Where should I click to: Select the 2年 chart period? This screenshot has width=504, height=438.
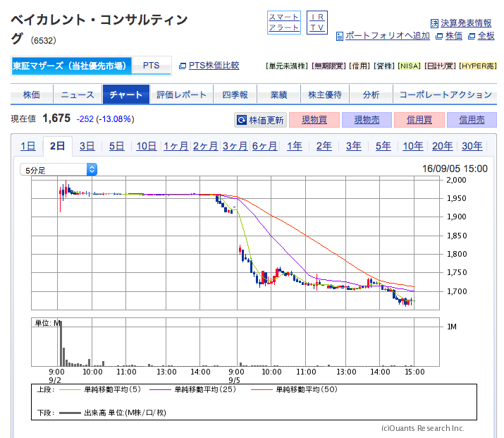coord(324,146)
